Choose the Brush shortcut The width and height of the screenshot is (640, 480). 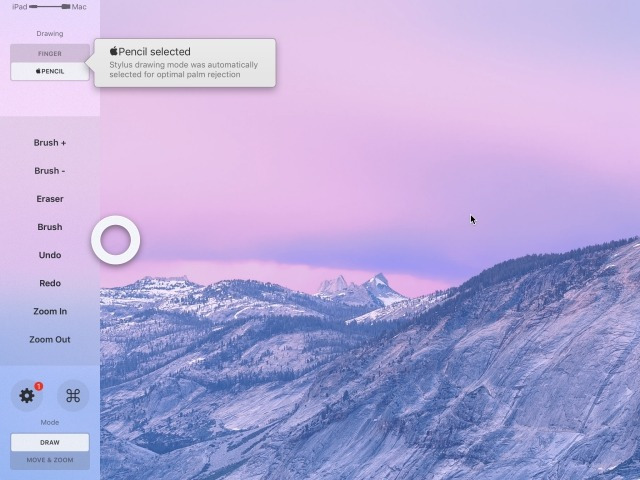(50, 227)
